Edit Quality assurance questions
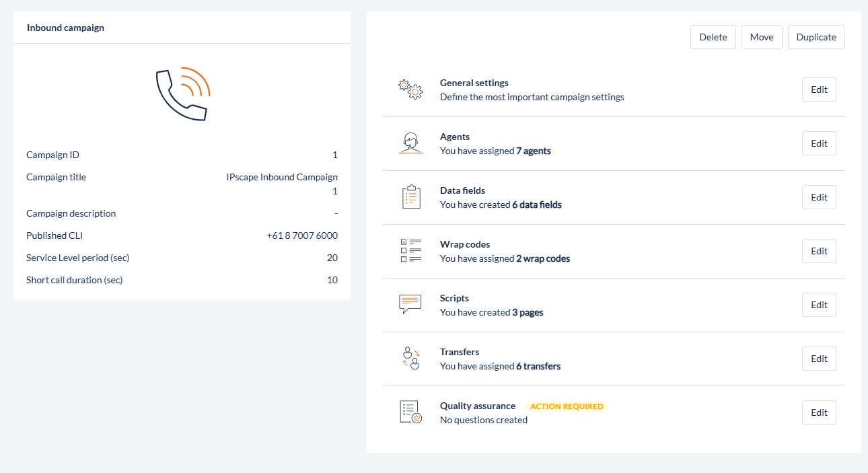 point(819,412)
